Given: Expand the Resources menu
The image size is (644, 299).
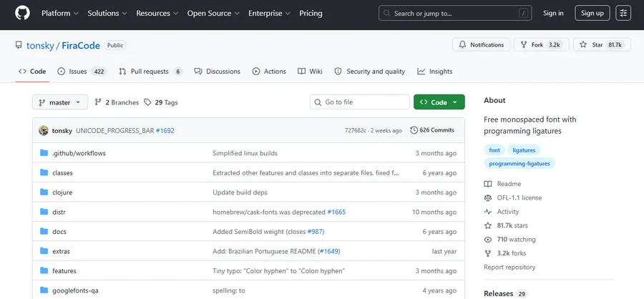Looking at the screenshot, I should [x=157, y=13].
